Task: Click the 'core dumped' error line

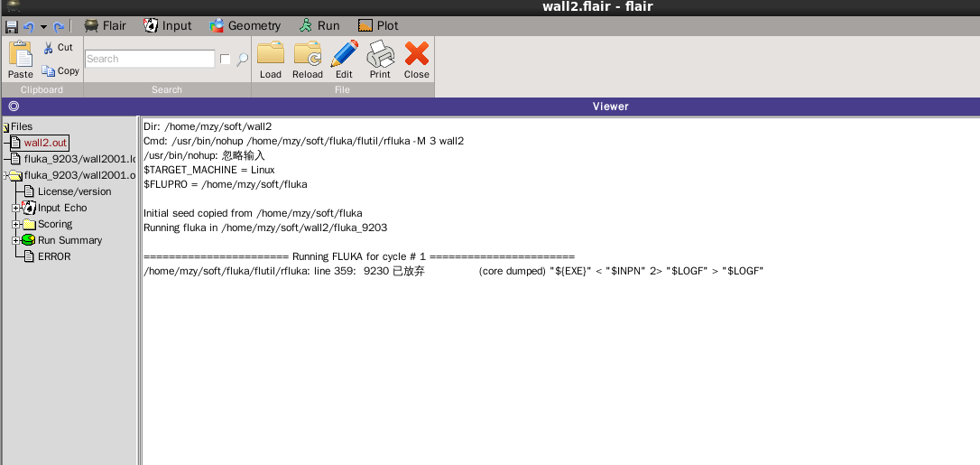Action: coord(454,271)
